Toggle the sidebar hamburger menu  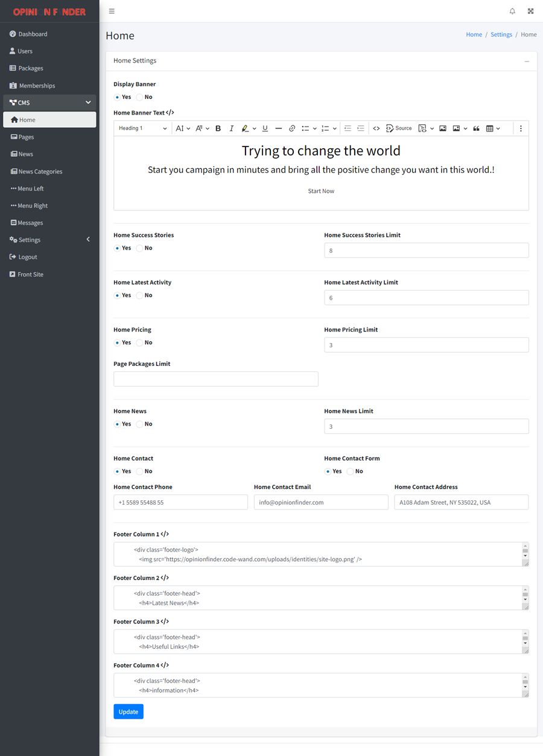[112, 11]
